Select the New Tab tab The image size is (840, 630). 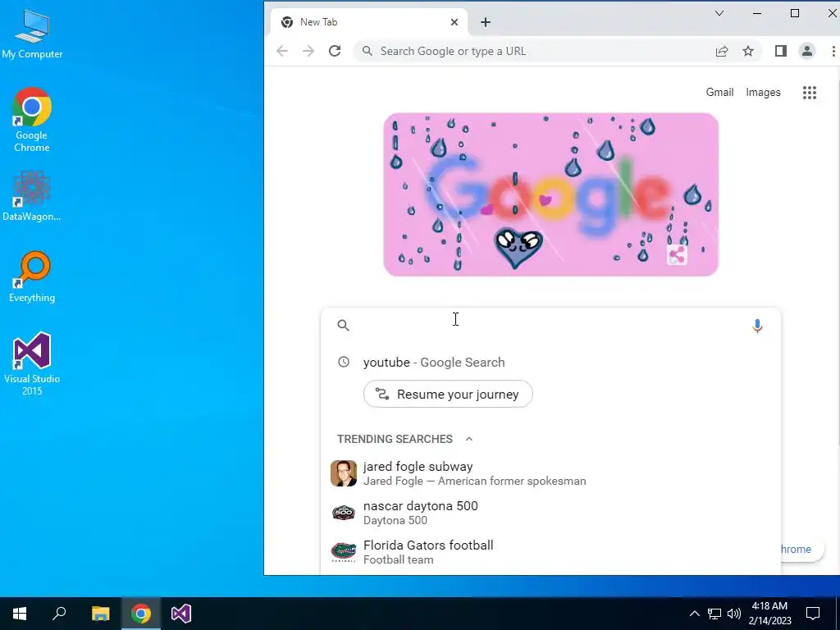tap(368, 22)
